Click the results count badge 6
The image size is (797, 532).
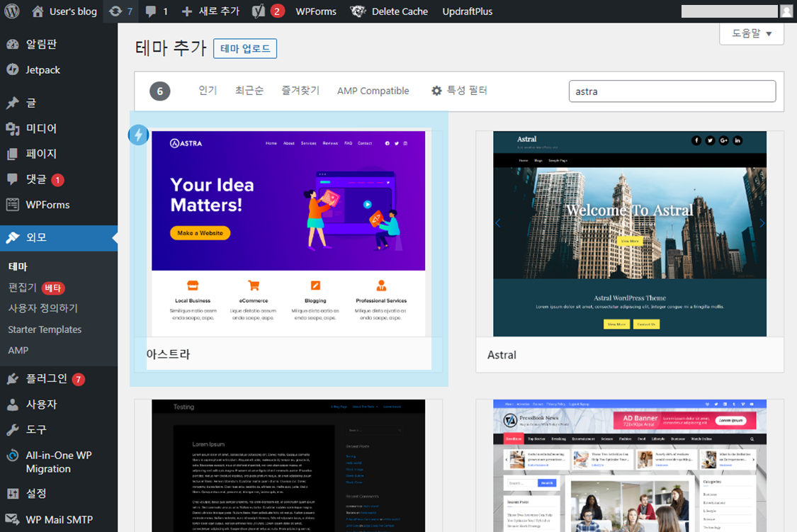[x=159, y=91]
